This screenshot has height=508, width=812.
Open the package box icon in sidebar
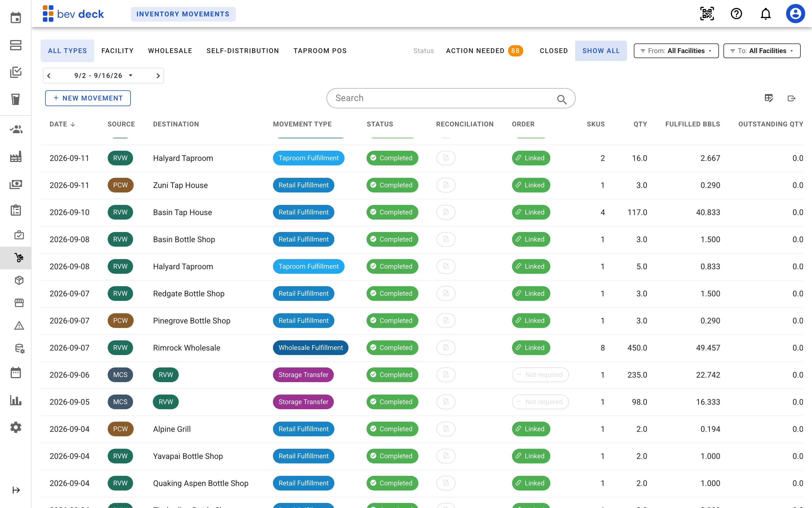tap(19, 280)
